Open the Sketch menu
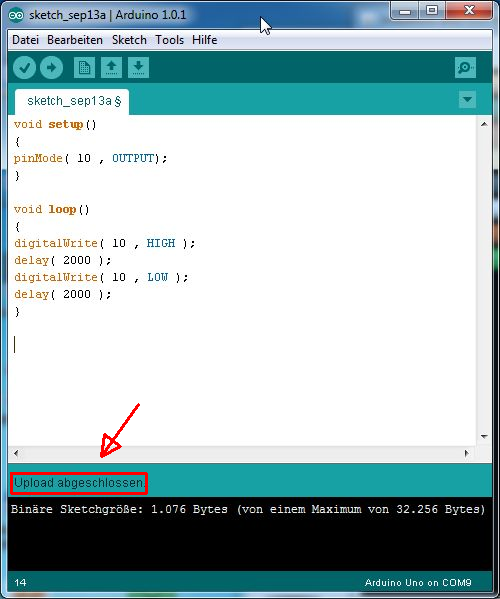Screen dimensions: 500x599 (129, 40)
